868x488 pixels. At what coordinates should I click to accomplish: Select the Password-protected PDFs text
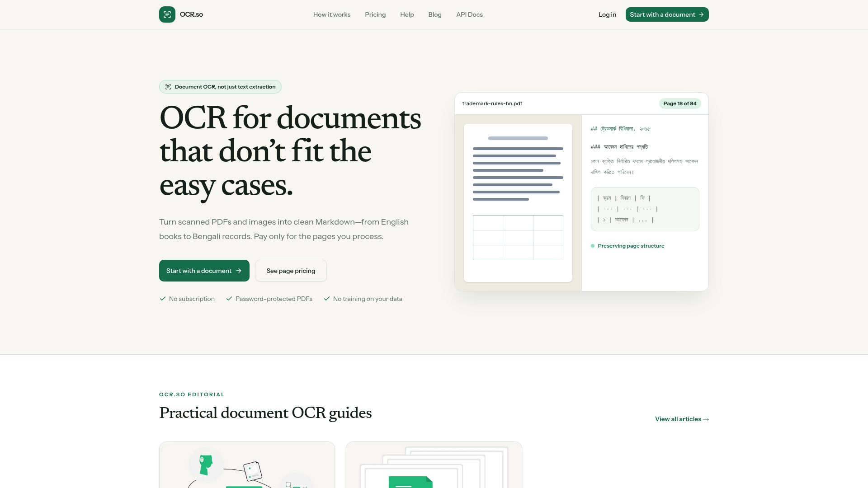coord(274,299)
